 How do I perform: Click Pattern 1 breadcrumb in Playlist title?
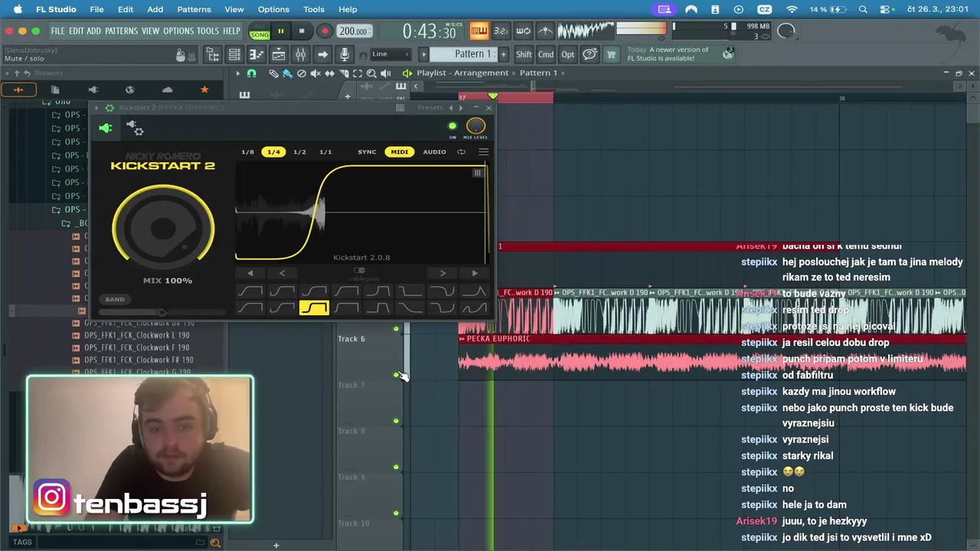click(x=538, y=73)
